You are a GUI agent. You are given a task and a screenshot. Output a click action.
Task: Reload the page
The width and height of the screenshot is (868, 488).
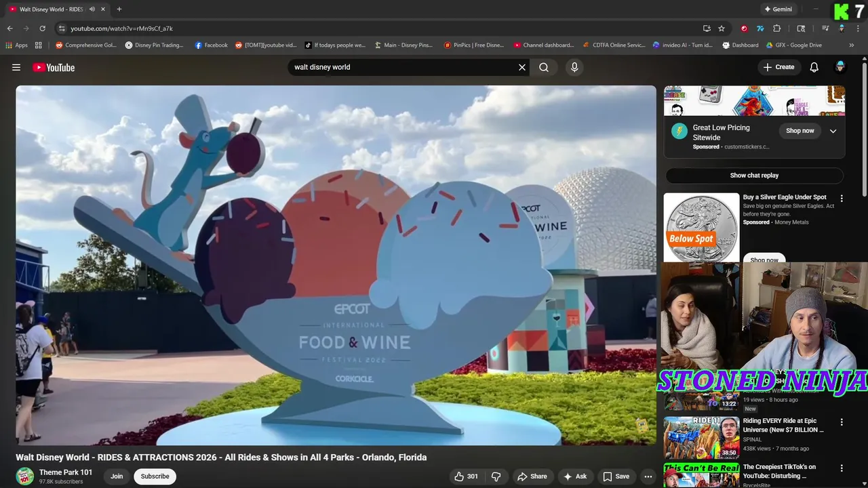point(42,28)
